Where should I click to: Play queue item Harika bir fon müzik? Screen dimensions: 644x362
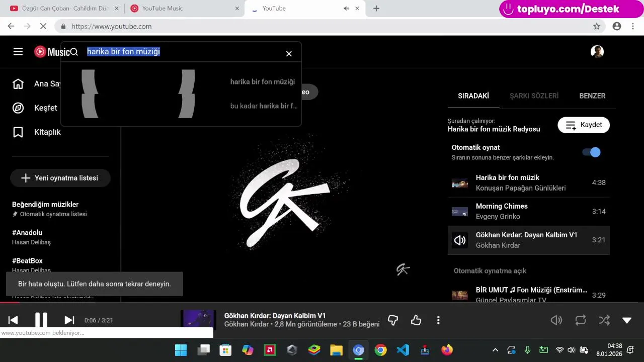(528, 183)
